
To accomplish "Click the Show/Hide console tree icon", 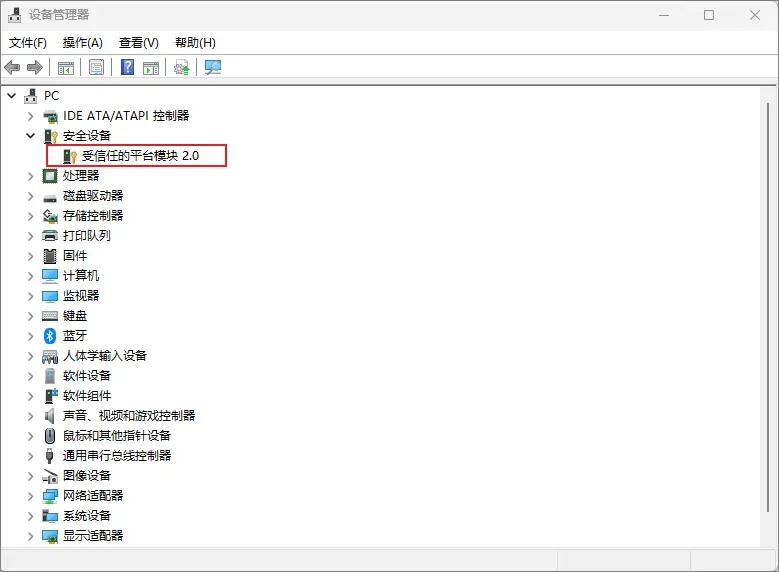I will [x=66, y=67].
